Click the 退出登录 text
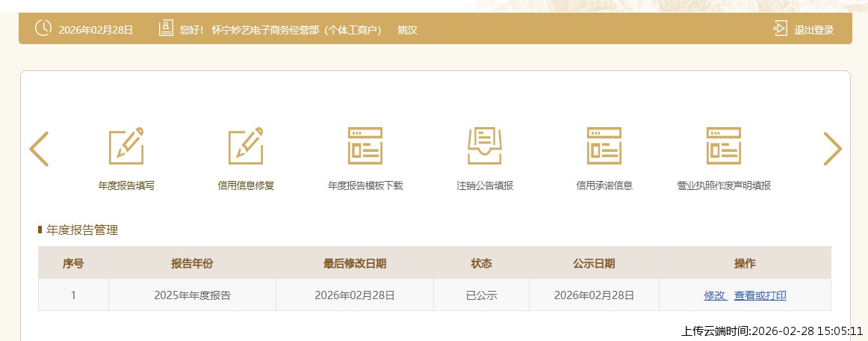The height and width of the screenshot is (341, 868). point(813,30)
